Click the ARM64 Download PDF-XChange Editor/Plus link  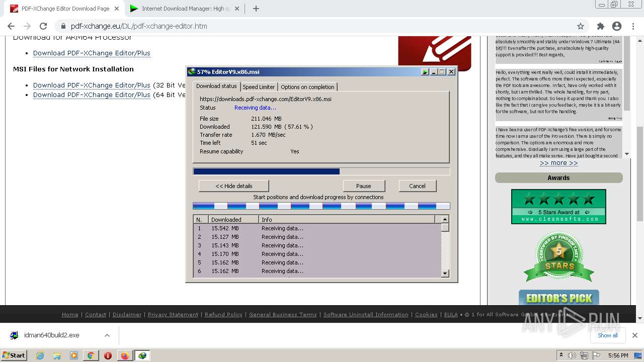coord(92,53)
